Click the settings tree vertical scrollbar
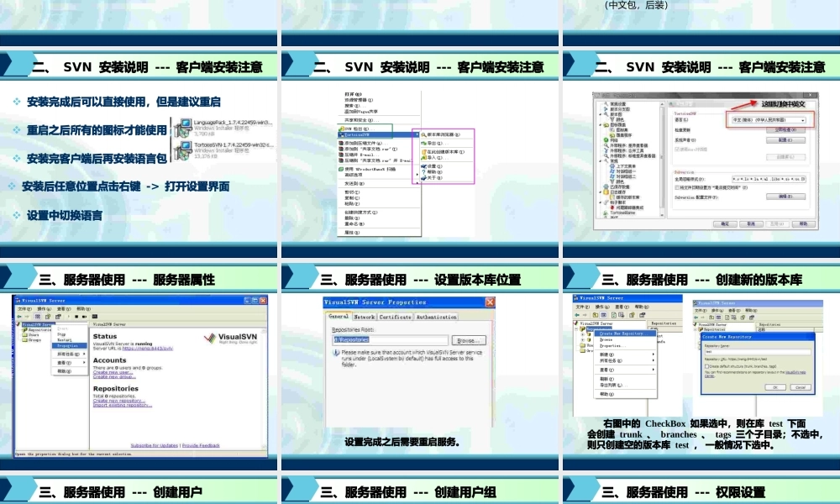 coord(662,159)
